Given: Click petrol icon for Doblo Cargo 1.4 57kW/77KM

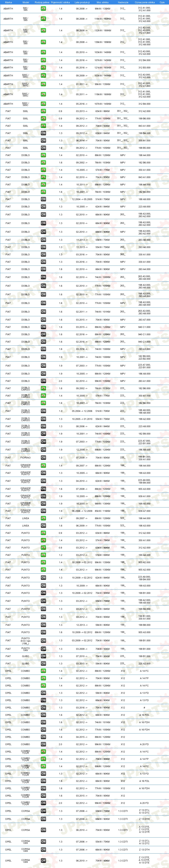Looking at the screenshot, I should pyautogui.click(x=43, y=396).
